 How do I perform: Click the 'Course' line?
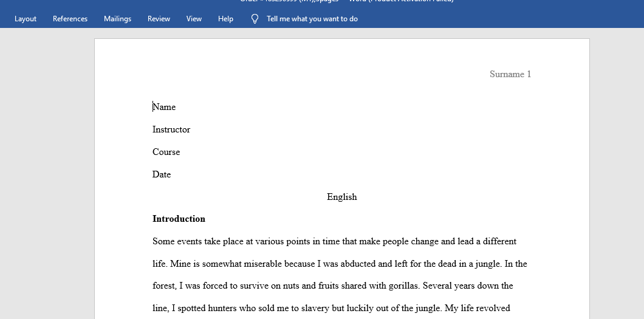pyautogui.click(x=166, y=152)
